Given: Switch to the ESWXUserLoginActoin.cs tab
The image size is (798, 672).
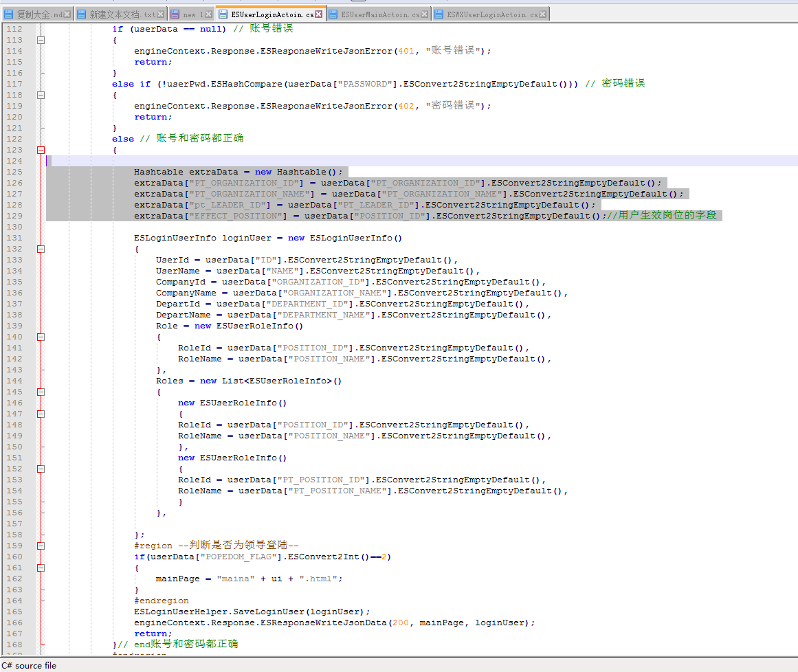Looking at the screenshot, I should click(x=491, y=14).
